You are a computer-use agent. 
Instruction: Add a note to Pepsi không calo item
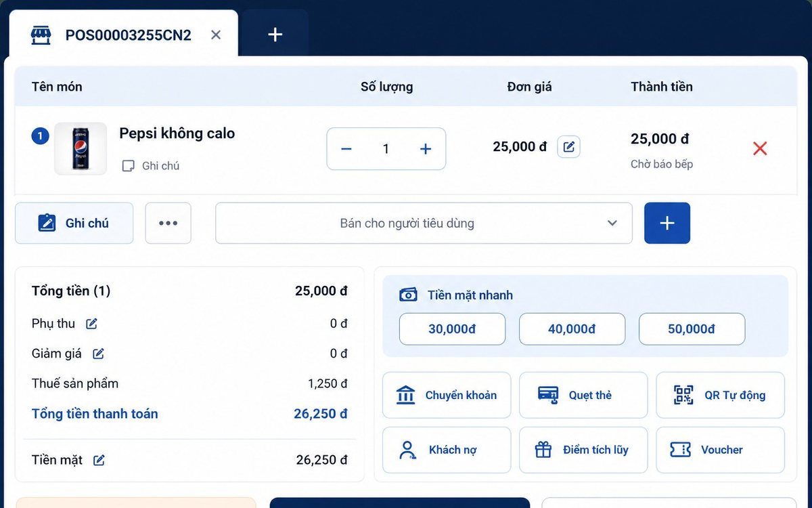click(150, 166)
